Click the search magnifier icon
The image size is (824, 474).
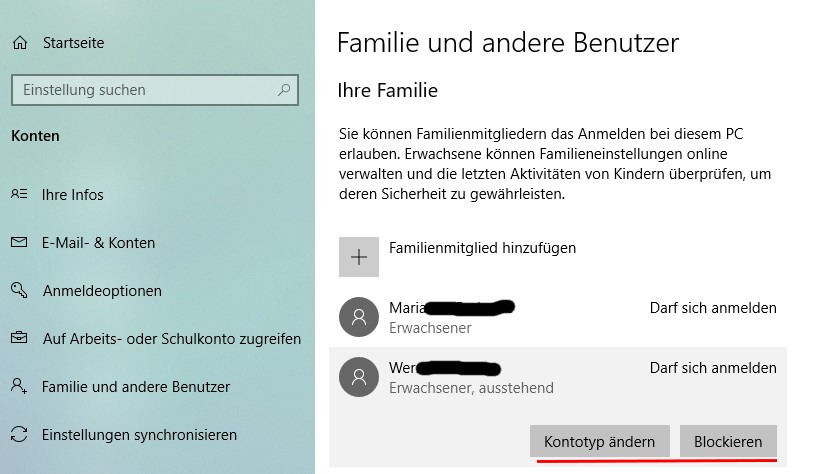click(284, 90)
